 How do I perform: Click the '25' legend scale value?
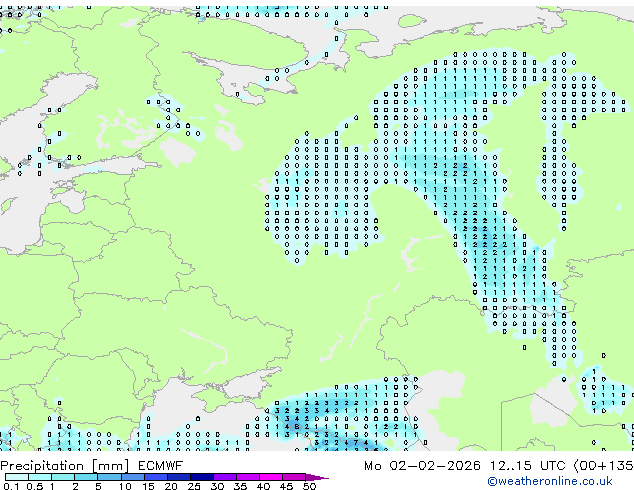coord(194,486)
